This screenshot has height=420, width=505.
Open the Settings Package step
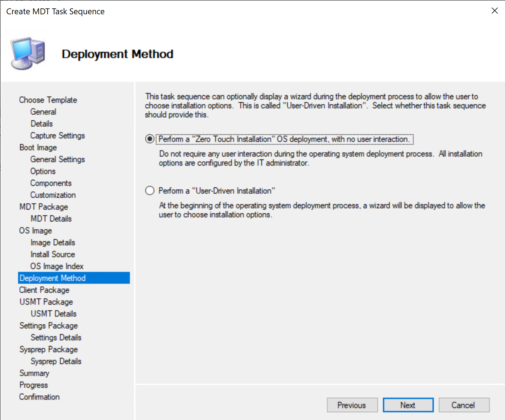[x=48, y=325]
